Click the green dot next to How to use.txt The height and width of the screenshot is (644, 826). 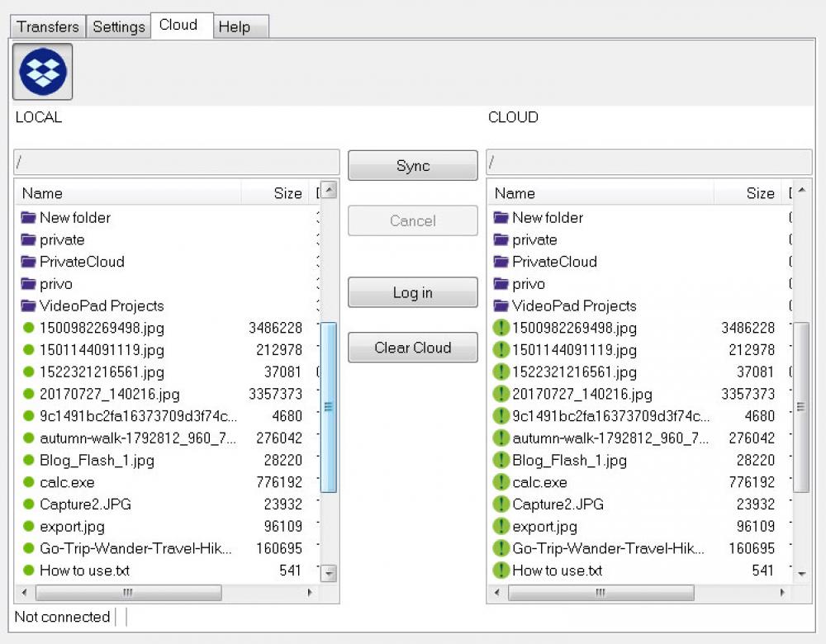click(x=29, y=571)
